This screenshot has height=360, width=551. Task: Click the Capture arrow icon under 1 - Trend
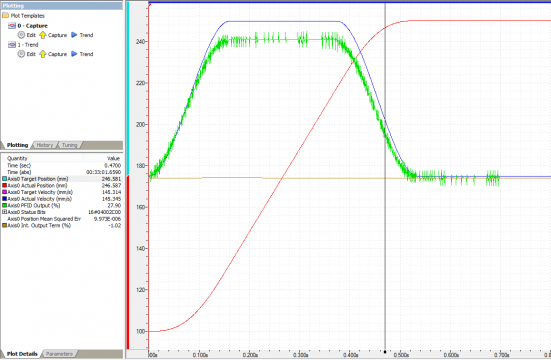[43, 54]
